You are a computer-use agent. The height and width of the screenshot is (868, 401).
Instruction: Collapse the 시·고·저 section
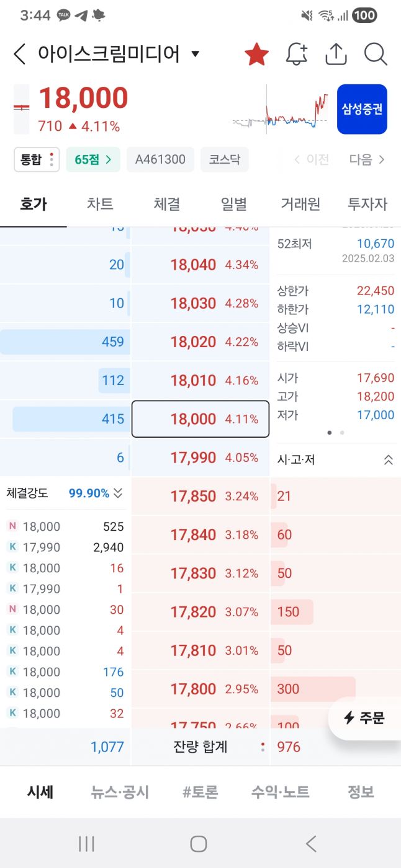pyautogui.click(x=389, y=459)
